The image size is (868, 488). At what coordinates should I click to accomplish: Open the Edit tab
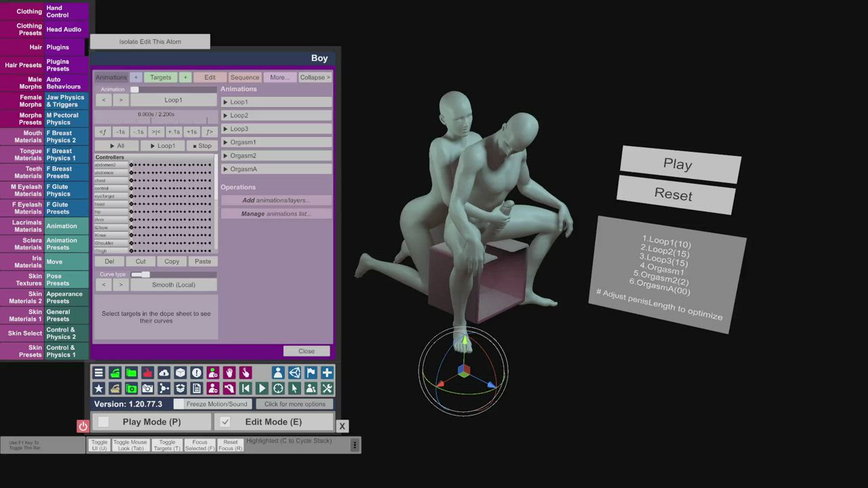[210, 77]
